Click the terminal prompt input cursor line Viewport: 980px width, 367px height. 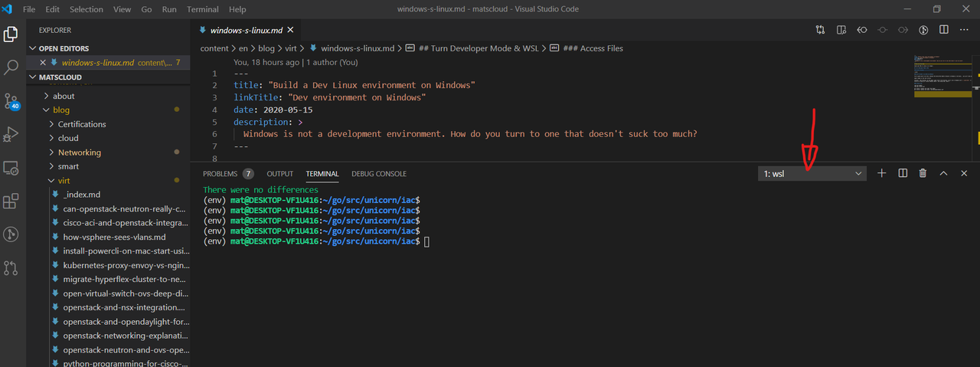pyautogui.click(x=315, y=241)
